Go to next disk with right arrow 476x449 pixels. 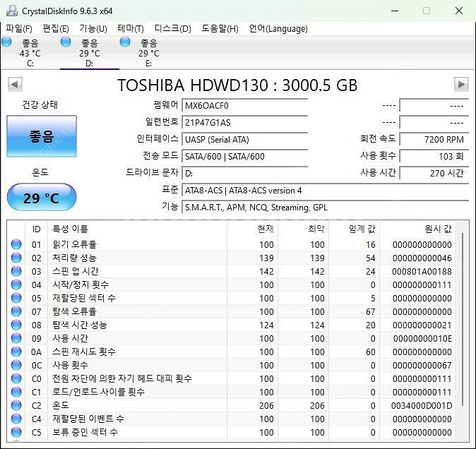click(x=461, y=84)
